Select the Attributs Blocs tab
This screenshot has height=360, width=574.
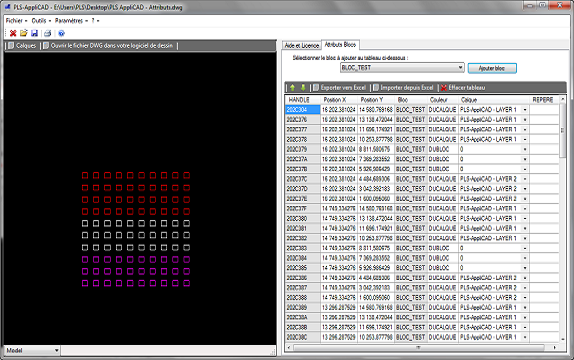tap(340, 45)
